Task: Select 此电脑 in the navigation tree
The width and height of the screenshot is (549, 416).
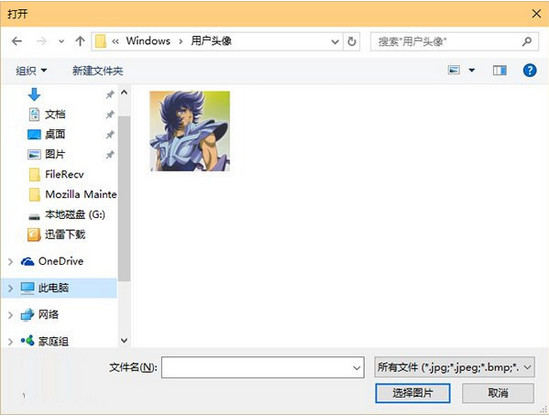Action: click(x=53, y=288)
